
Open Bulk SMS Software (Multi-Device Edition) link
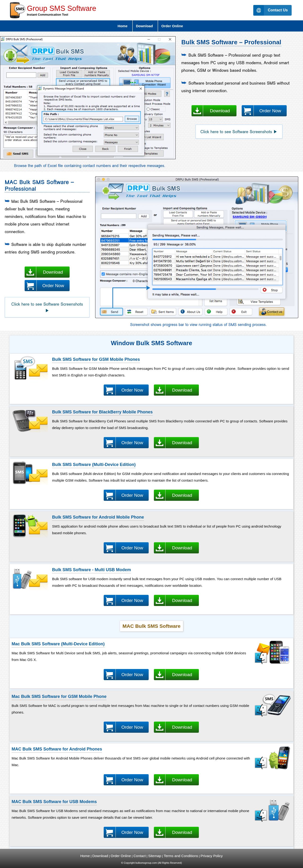coord(94,464)
